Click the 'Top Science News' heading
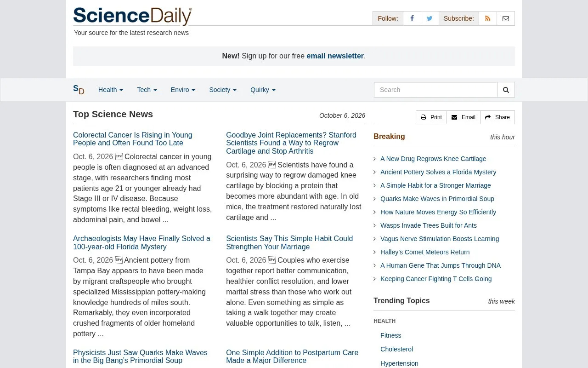This screenshot has width=588, height=368. pos(113,115)
